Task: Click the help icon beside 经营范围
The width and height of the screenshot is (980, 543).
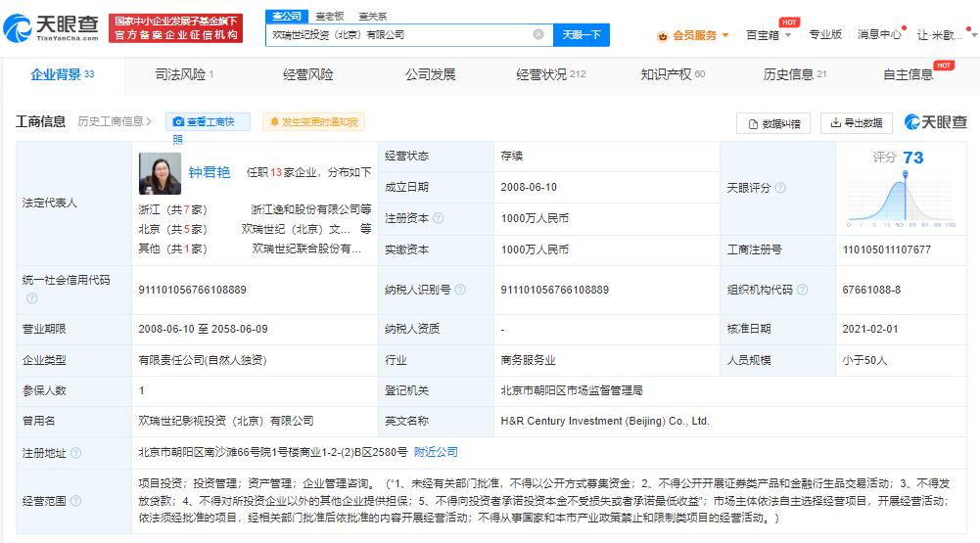Action: (x=75, y=501)
